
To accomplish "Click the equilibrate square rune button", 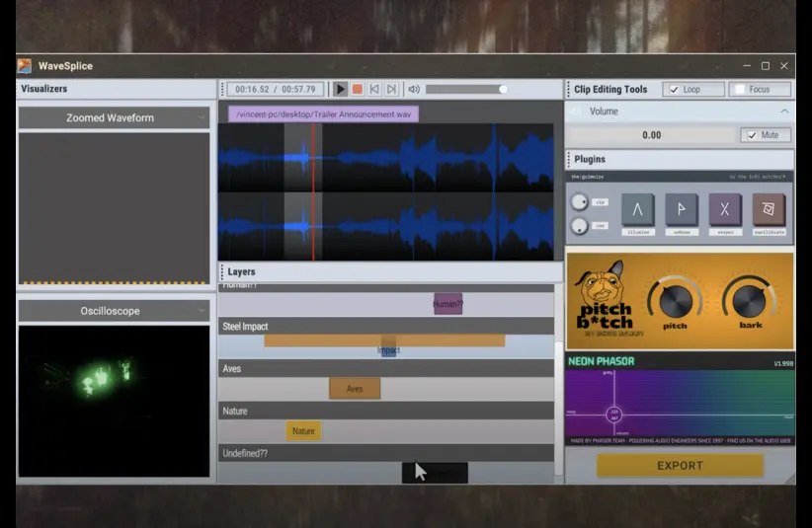I will pyautogui.click(x=769, y=209).
